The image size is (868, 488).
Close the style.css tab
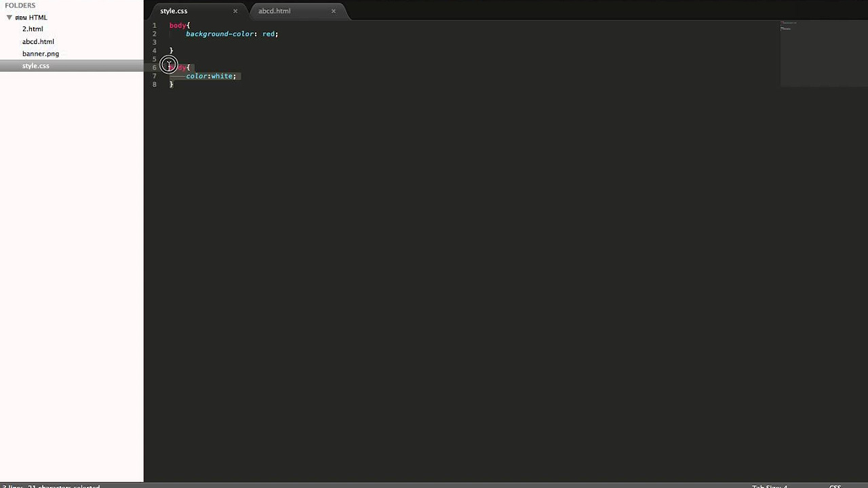point(235,11)
